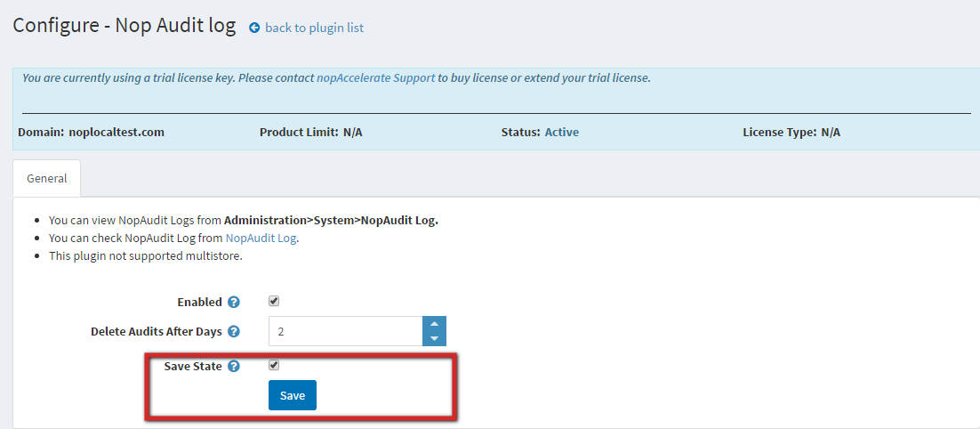Click the help icon next to Enabled
The image size is (980, 429).
pyautogui.click(x=234, y=303)
